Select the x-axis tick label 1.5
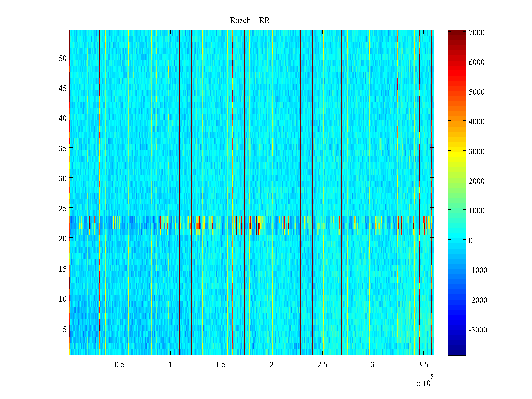The image size is (532, 399). [x=221, y=365]
